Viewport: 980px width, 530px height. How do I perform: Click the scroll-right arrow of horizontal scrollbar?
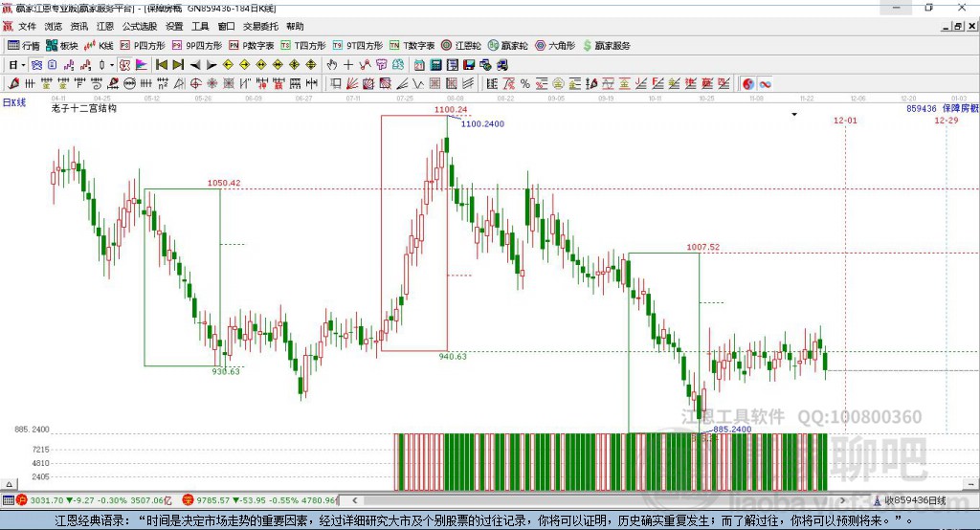click(842, 500)
